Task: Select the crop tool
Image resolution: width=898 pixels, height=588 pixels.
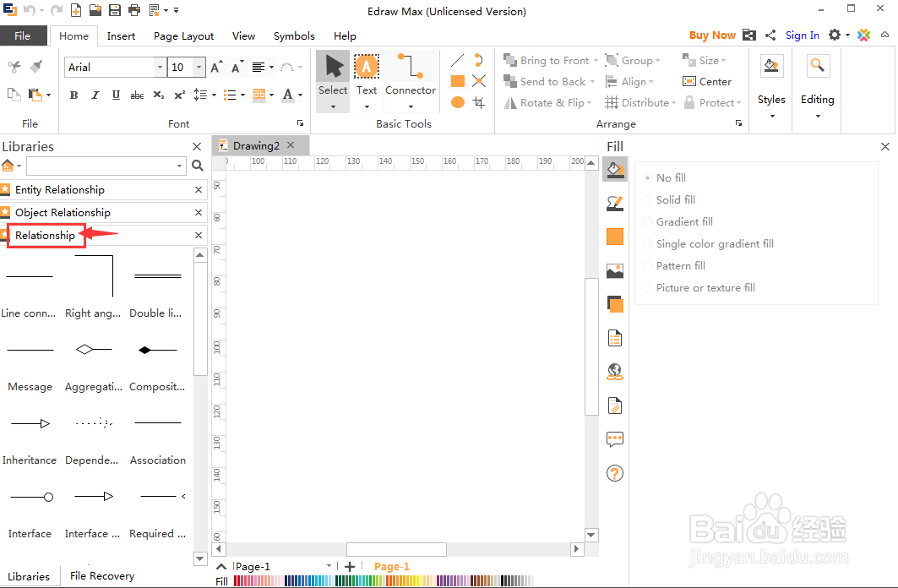Action: click(479, 102)
